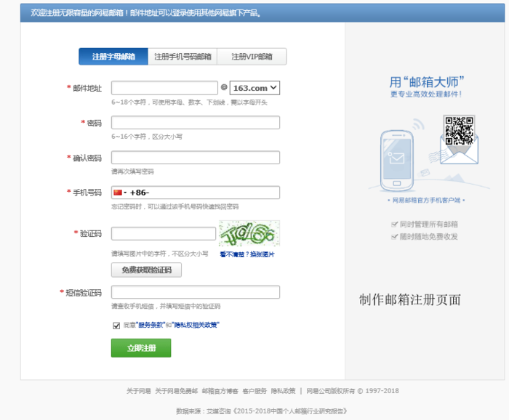Click 随时随地免费收发 checkmark icon
This screenshot has width=509, height=420.
[394, 236]
